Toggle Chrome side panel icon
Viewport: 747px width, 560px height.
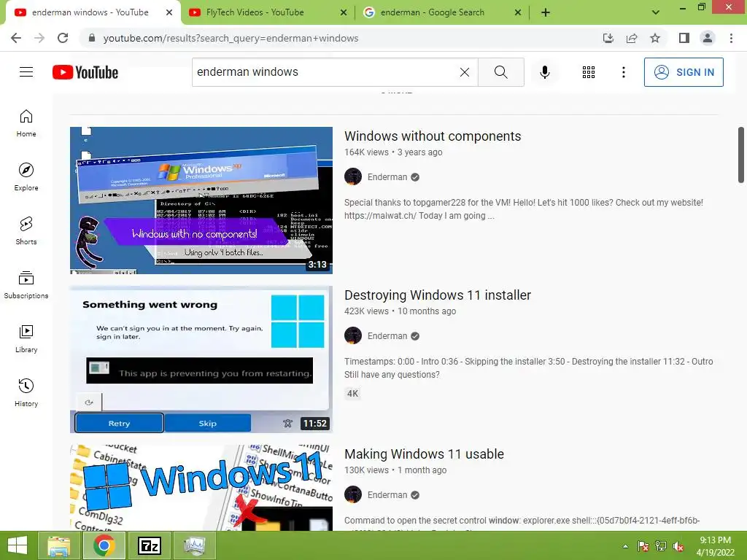tap(684, 38)
